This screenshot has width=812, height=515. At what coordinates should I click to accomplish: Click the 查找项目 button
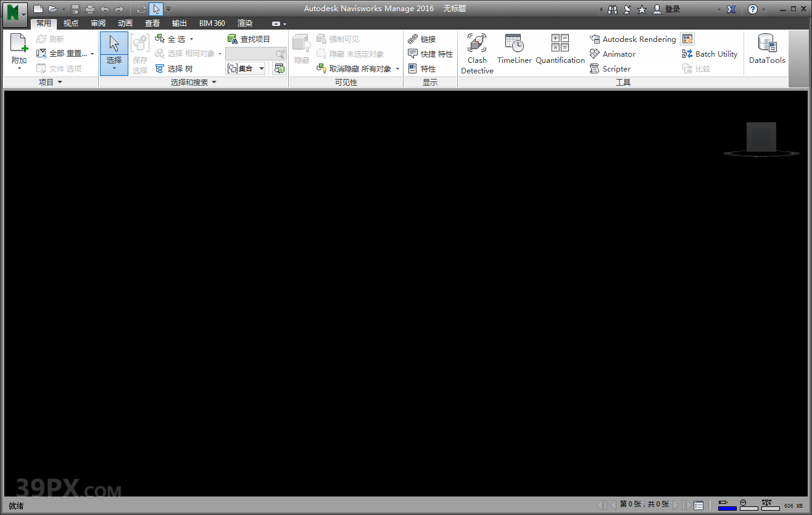coord(249,39)
